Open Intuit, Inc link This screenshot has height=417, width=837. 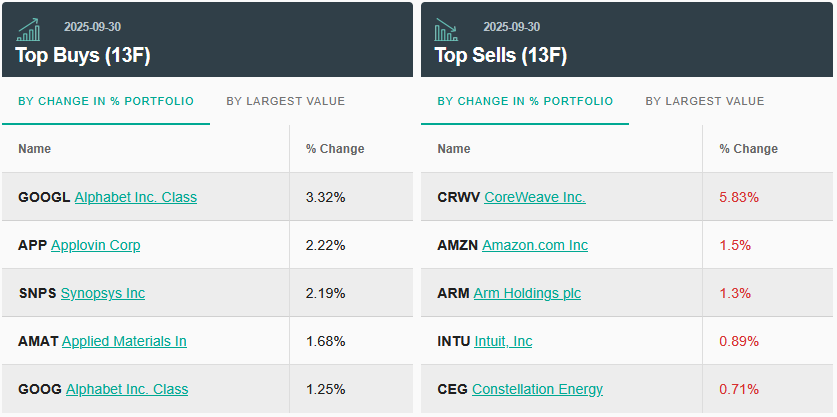pos(503,341)
